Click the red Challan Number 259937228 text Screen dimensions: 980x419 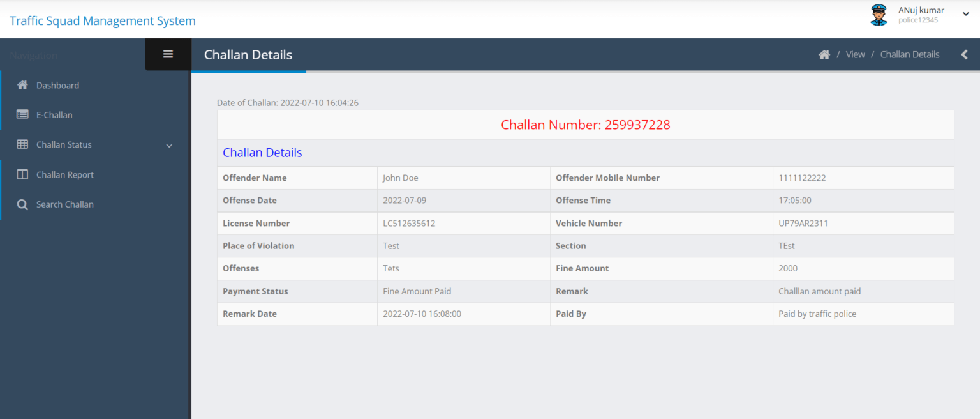pos(585,125)
